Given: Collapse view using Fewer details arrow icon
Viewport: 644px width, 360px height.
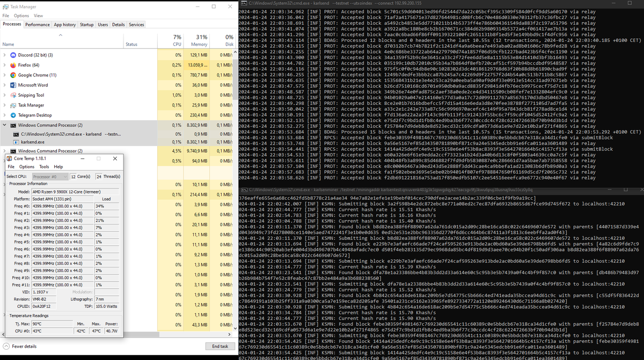Looking at the screenshot, I should click(x=6, y=347).
